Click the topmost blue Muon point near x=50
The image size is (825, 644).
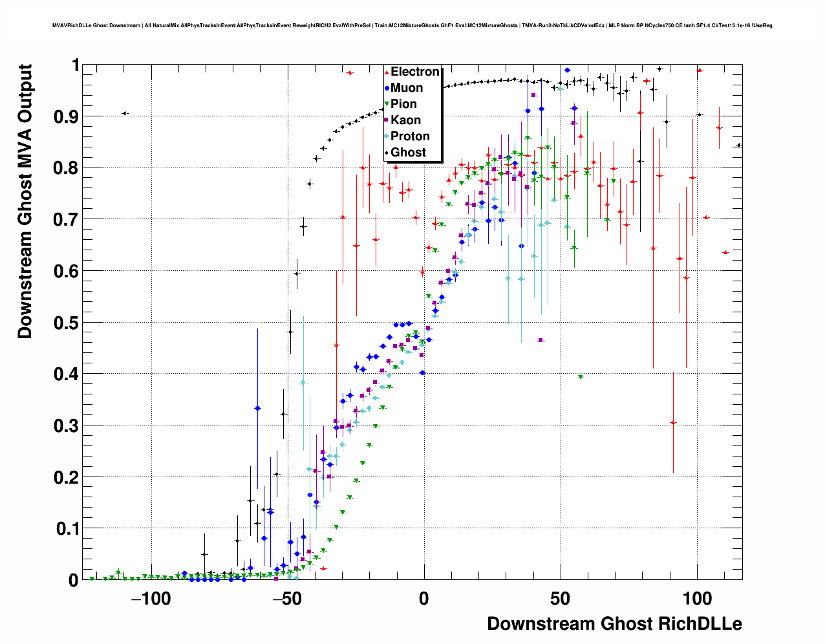567,70
